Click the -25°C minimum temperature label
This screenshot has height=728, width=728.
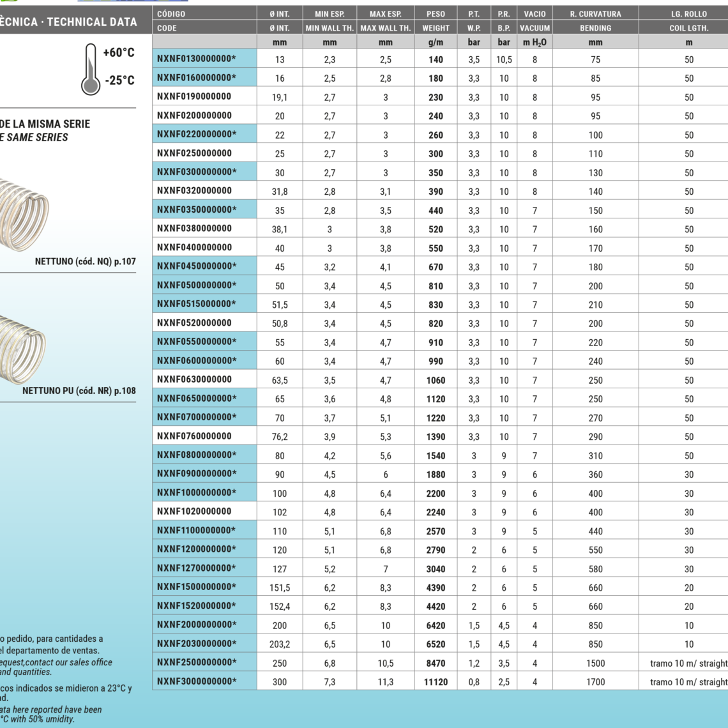pos(119,80)
